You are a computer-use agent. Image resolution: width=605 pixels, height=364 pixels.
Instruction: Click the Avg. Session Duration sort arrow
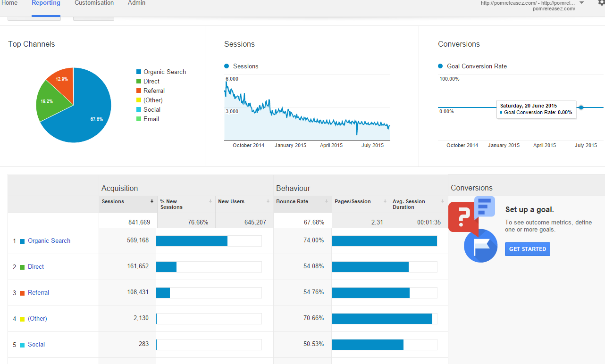(x=443, y=201)
